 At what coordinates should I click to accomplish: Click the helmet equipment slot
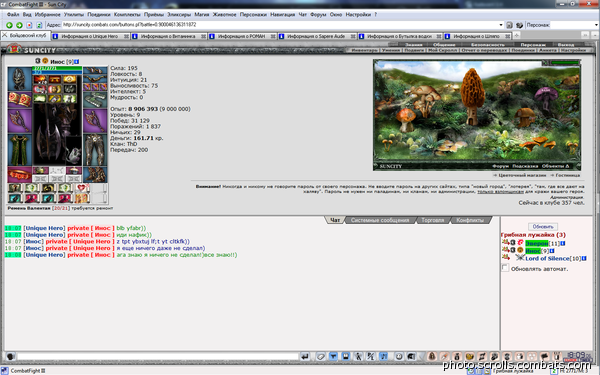pyautogui.click(x=19, y=79)
